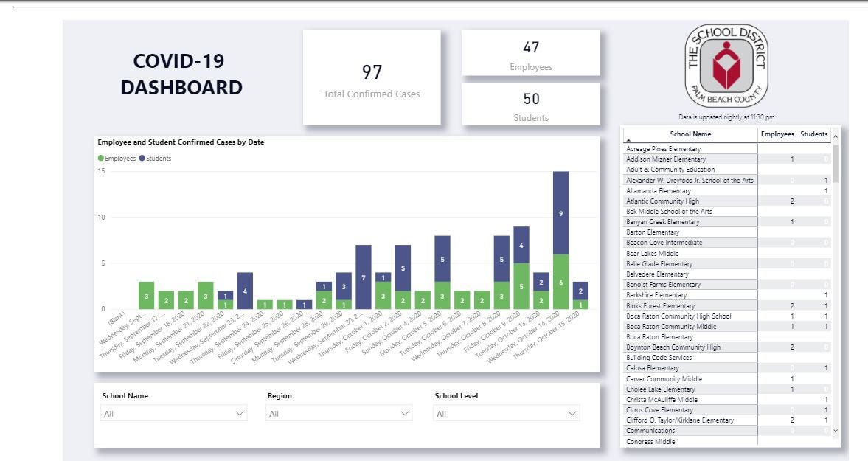
Task: Select the Employees bar segment labeled 6
Action: coord(561,282)
